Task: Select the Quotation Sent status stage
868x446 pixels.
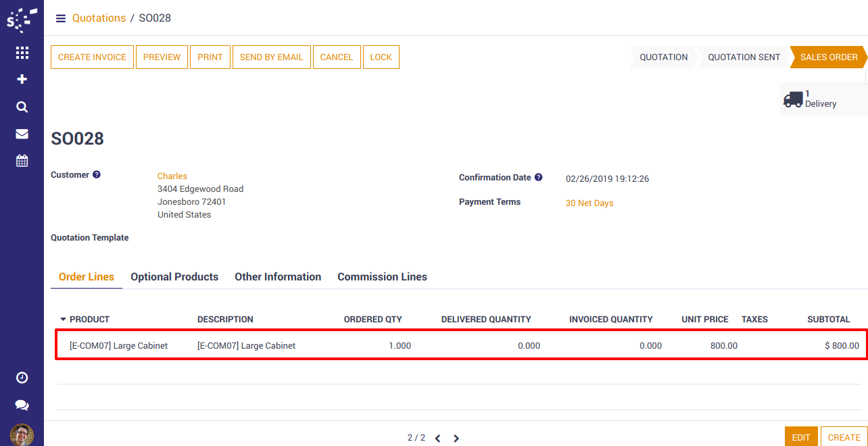Action: [x=744, y=57]
